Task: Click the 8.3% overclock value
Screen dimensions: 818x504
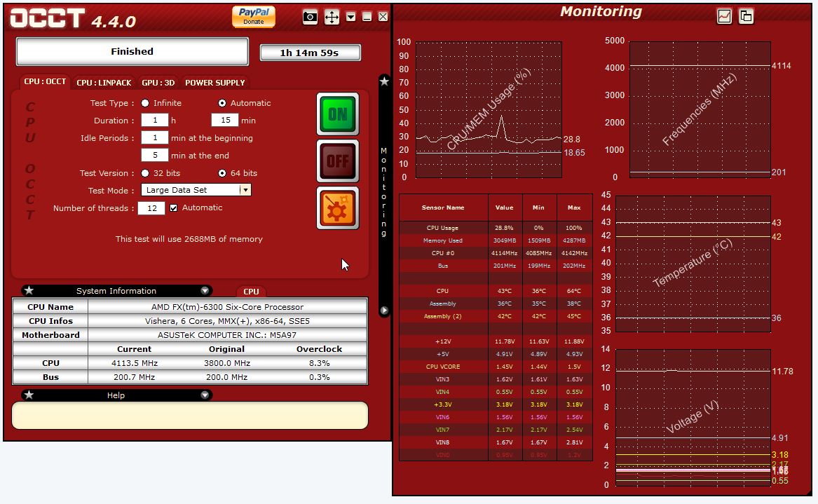Action: click(x=319, y=363)
